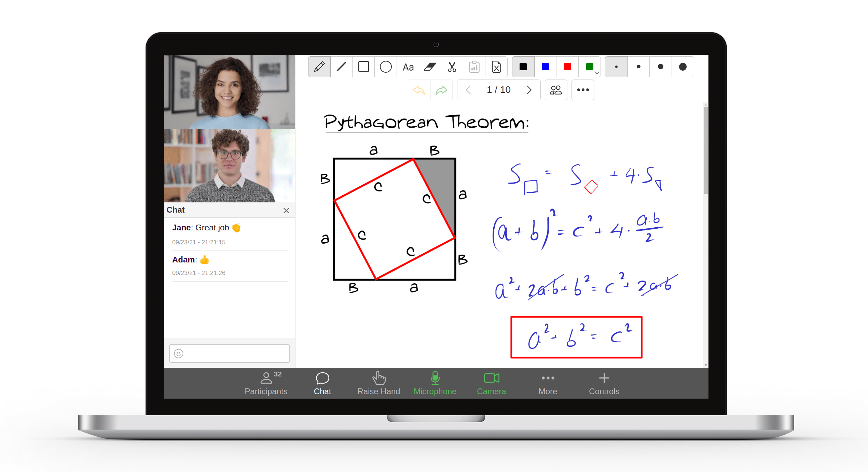
Task: Open the More options menu
Action: [547, 383]
